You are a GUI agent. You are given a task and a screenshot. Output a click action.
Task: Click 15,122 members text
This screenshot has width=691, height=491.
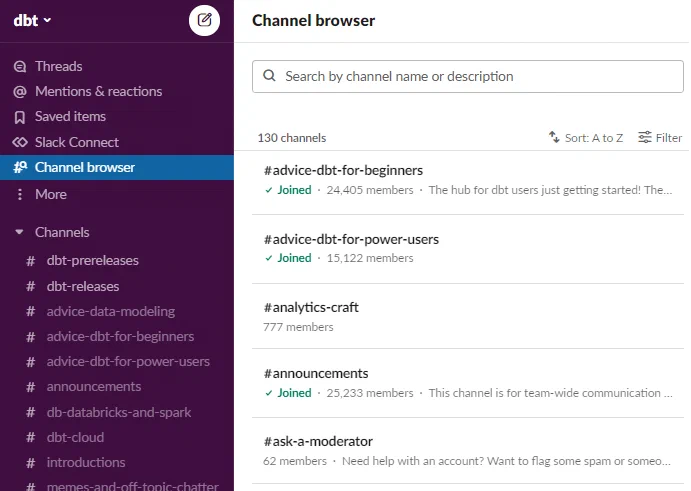coord(370,258)
